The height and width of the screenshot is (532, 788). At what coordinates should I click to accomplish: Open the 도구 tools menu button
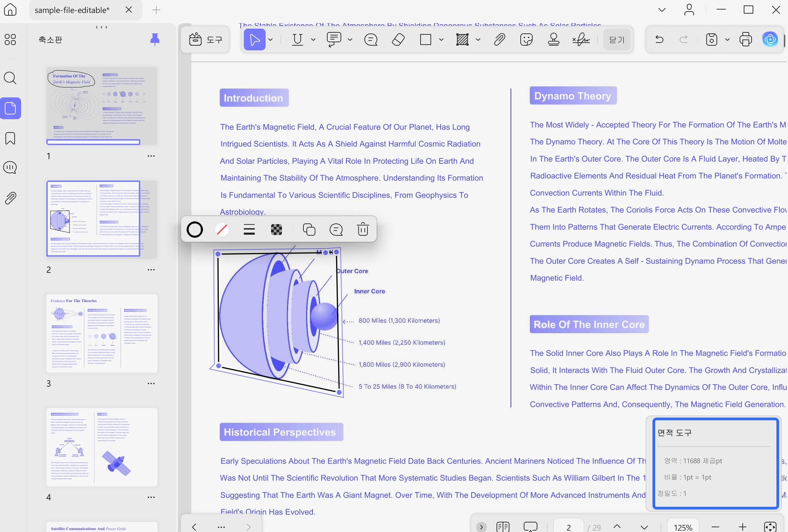pos(205,40)
